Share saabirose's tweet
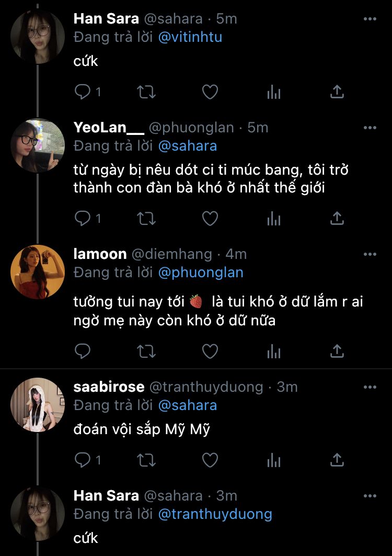Viewport: 392px width, 556px height. click(337, 460)
